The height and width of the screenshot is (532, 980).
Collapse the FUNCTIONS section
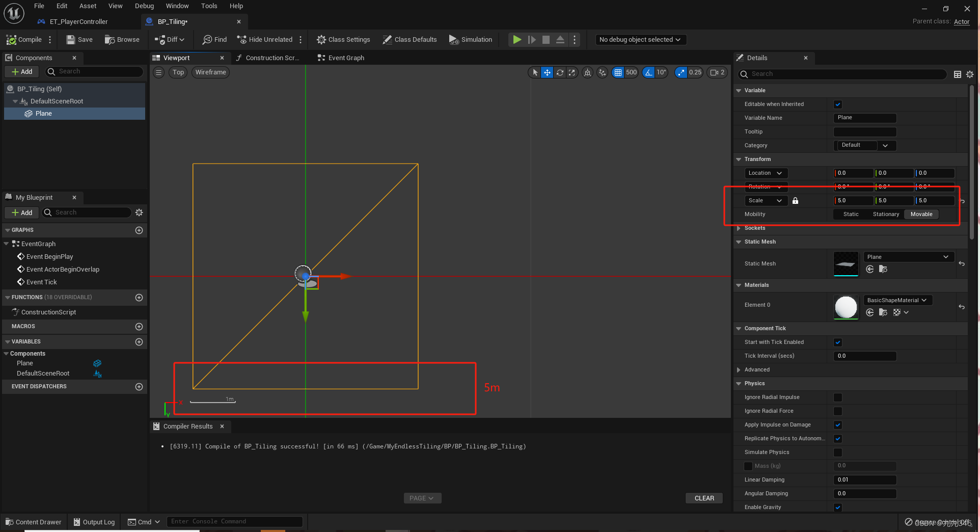[x=8, y=298]
